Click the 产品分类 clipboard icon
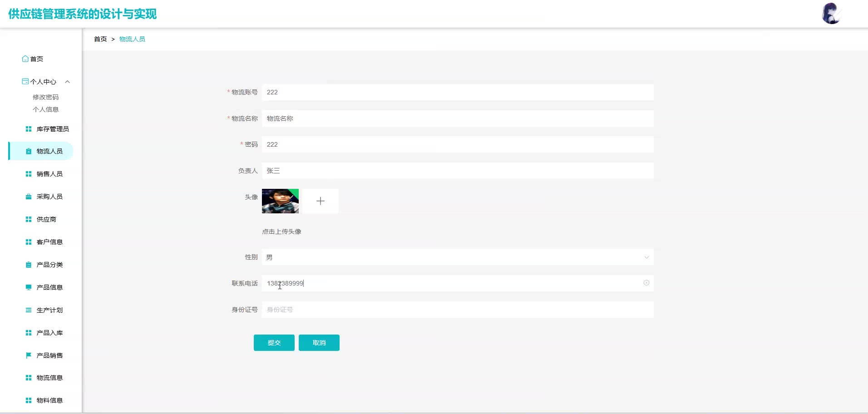 [29, 265]
